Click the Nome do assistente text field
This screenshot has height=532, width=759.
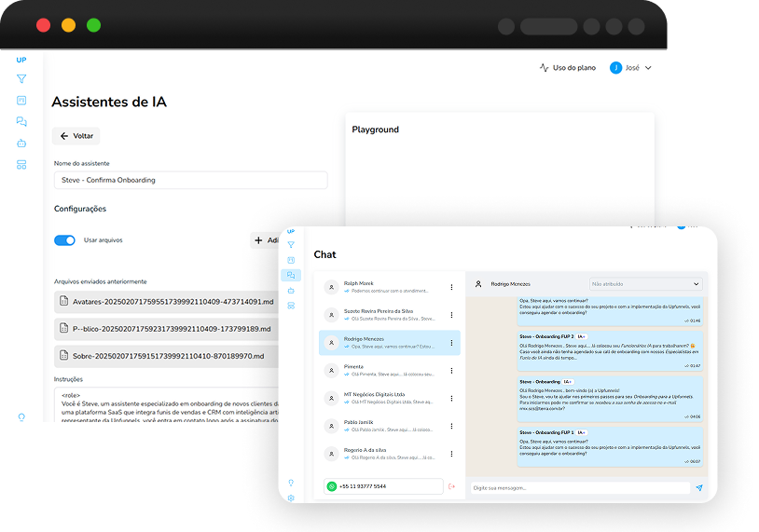click(190, 180)
